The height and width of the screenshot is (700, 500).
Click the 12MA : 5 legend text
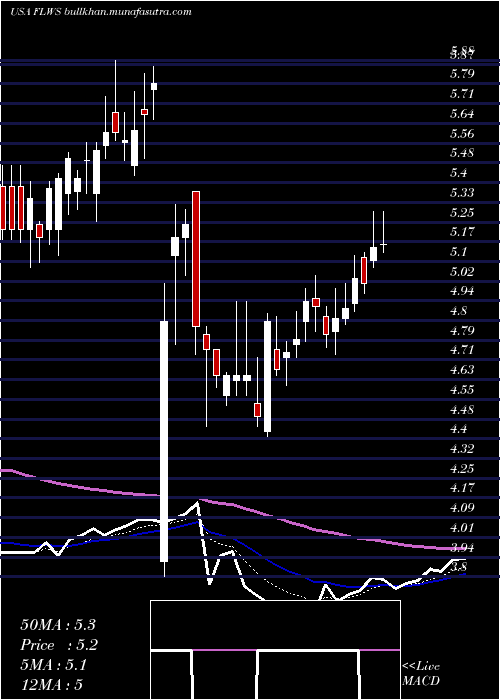pyautogui.click(x=51, y=684)
